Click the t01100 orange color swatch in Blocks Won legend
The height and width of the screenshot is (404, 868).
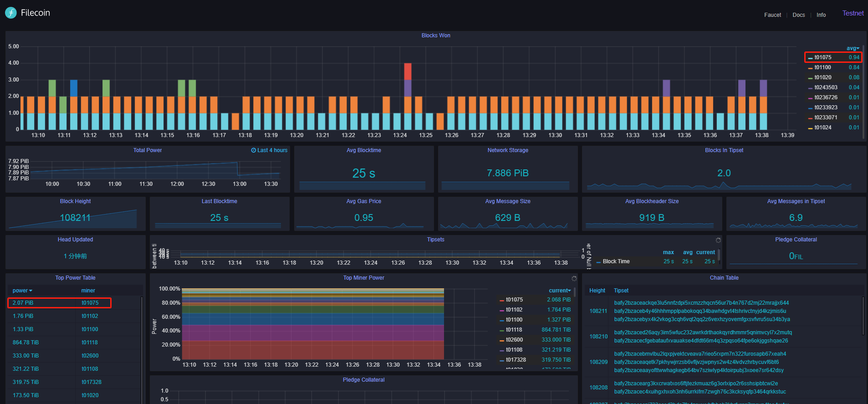coord(810,68)
